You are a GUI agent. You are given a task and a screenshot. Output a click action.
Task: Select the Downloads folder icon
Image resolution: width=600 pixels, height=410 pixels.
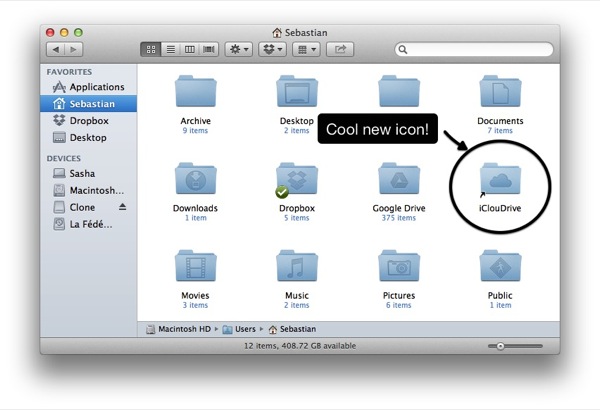pyautogui.click(x=196, y=179)
